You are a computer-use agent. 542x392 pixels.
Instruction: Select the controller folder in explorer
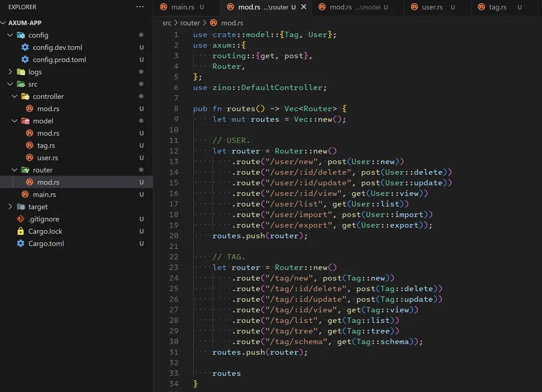(x=48, y=97)
